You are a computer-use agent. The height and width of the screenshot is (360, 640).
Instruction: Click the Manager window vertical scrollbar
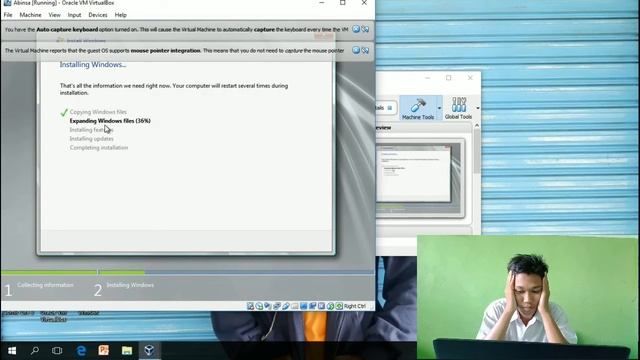coord(477,151)
